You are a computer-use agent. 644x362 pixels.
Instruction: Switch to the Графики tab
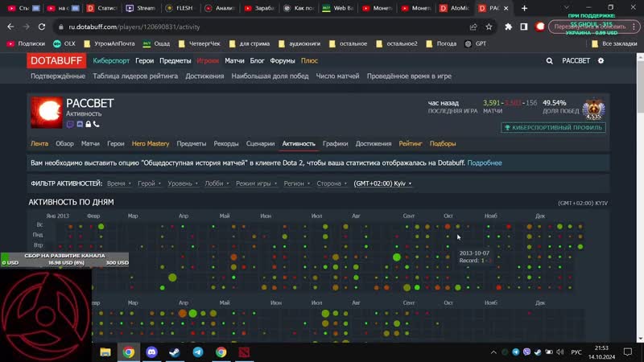335,144
